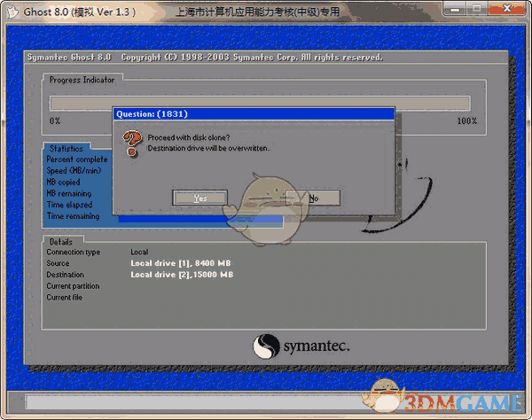Click the Percent complete statistics label
Screen dimensions: 532x420
tap(77, 159)
